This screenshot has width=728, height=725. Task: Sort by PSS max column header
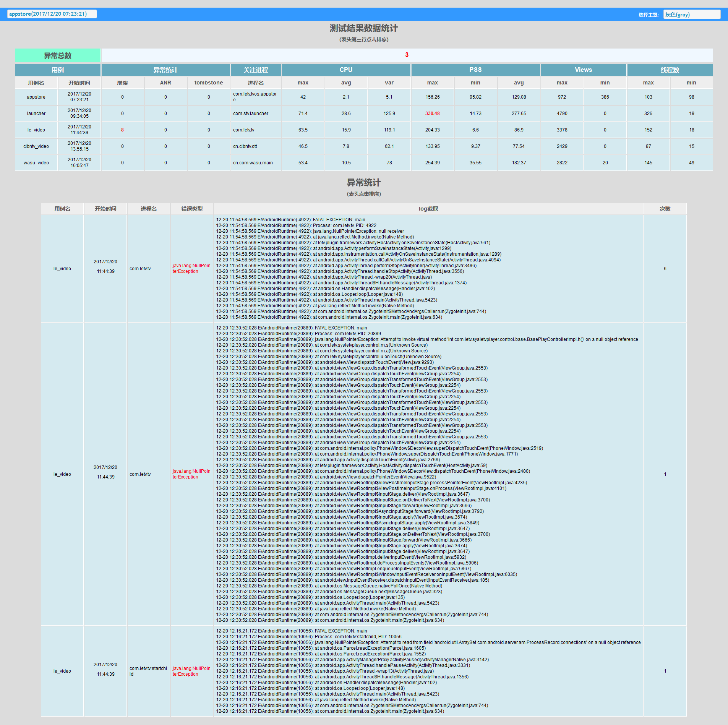[433, 83]
